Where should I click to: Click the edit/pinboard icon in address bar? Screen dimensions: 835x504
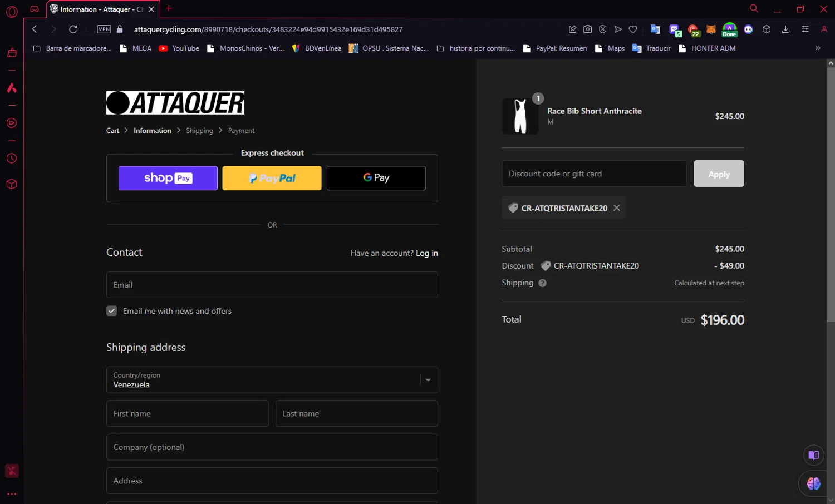(572, 29)
